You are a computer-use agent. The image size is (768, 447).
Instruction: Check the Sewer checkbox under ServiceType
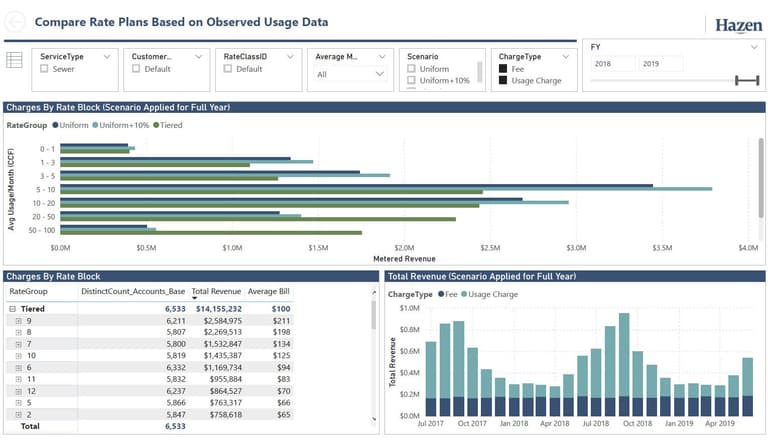44,70
